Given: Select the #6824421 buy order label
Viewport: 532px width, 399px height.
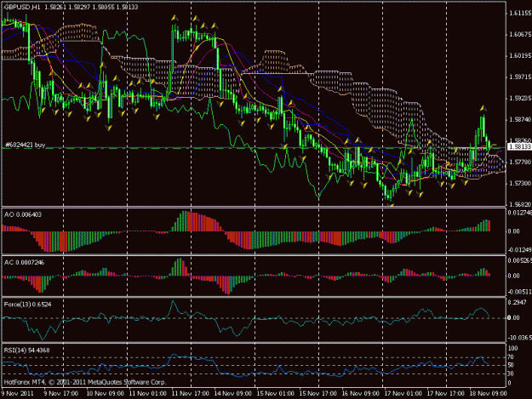Looking at the screenshot, I should 25,145.
